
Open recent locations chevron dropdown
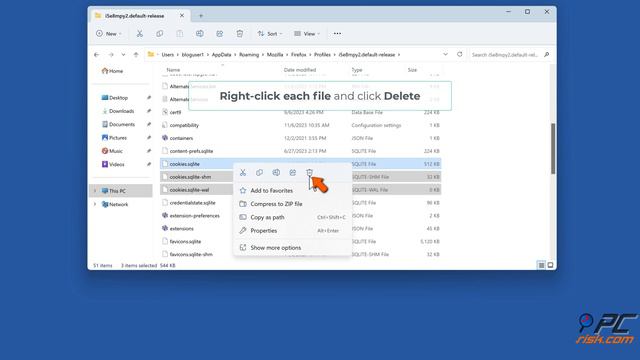tap(123, 55)
